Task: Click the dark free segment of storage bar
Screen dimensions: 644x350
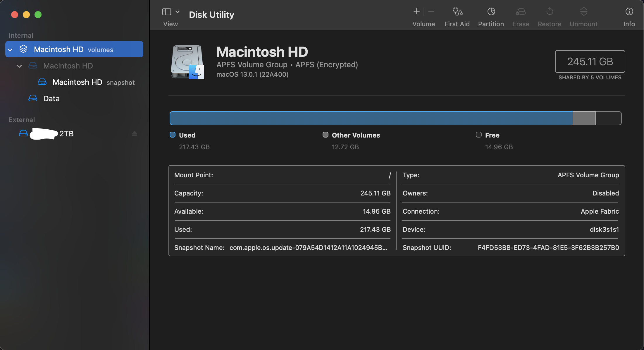Action: pyautogui.click(x=609, y=118)
